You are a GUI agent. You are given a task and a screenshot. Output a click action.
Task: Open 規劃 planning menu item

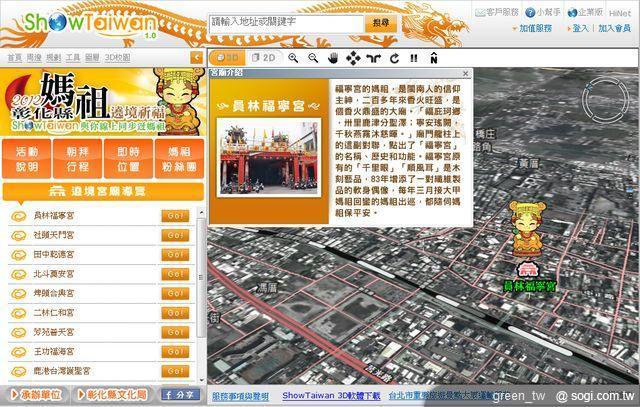click(53, 58)
